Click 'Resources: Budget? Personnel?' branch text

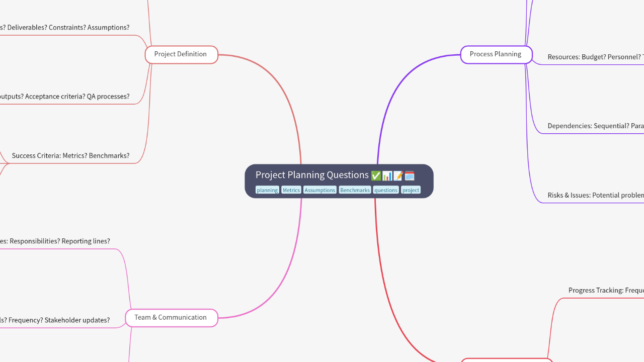click(595, 57)
